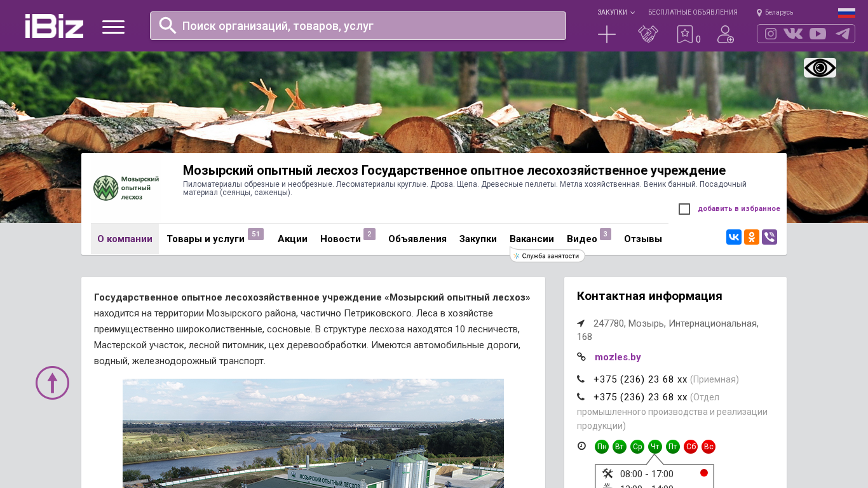Click the clock working-hours icon
868x488 pixels.
[581, 446]
